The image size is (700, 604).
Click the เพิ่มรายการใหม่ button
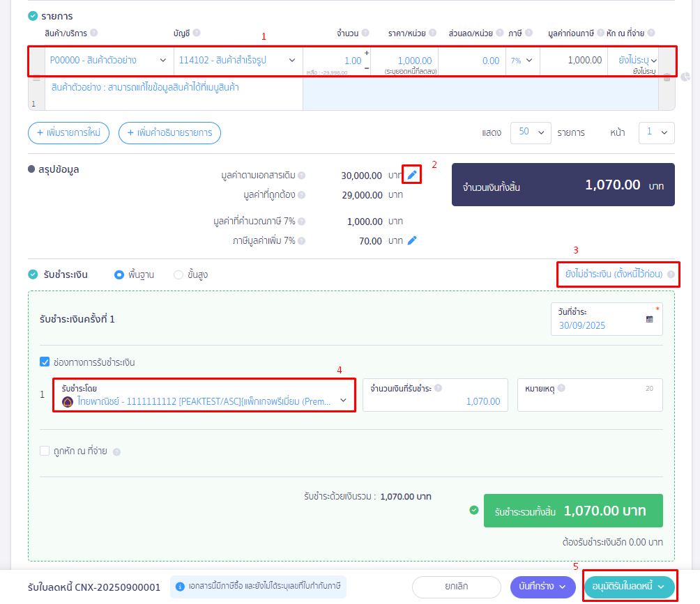pyautogui.click(x=68, y=132)
